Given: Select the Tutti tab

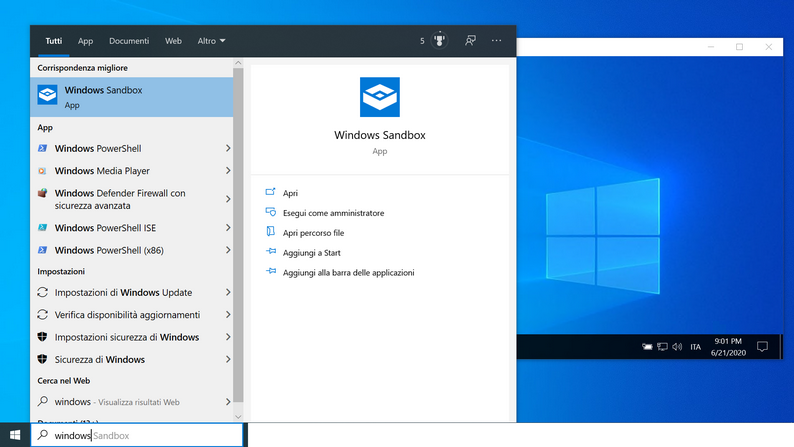Looking at the screenshot, I should pyautogui.click(x=54, y=41).
